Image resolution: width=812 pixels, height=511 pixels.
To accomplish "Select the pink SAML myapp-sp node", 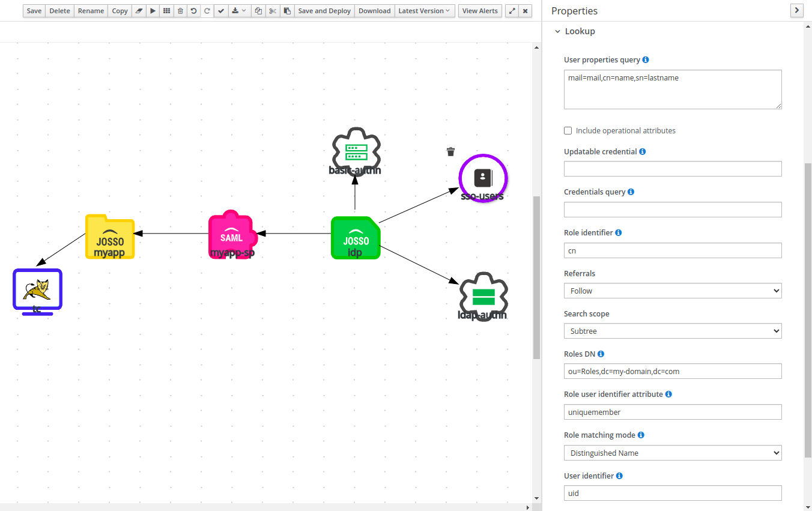I will [x=232, y=235].
